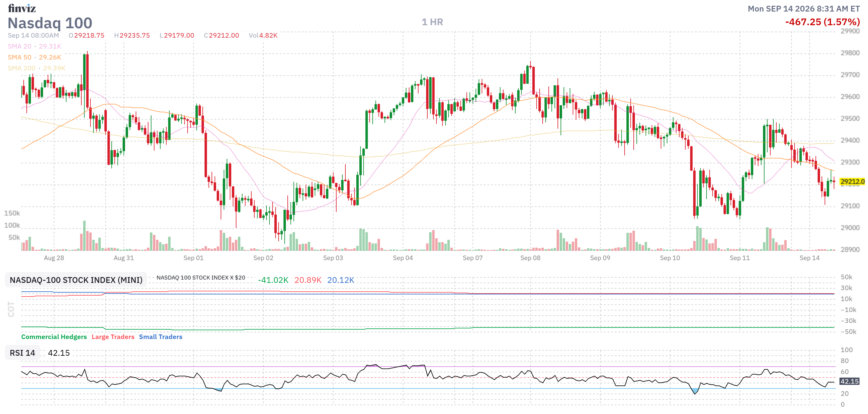This screenshot has width=868, height=414.
Task: Click the green -41.02K COT value
Action: (x=273, y=280)
